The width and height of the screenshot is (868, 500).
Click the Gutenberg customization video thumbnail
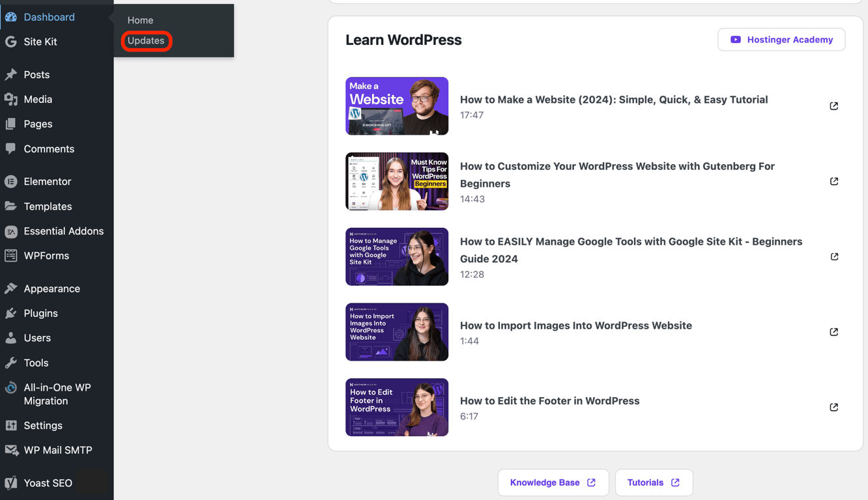[397, 181]
